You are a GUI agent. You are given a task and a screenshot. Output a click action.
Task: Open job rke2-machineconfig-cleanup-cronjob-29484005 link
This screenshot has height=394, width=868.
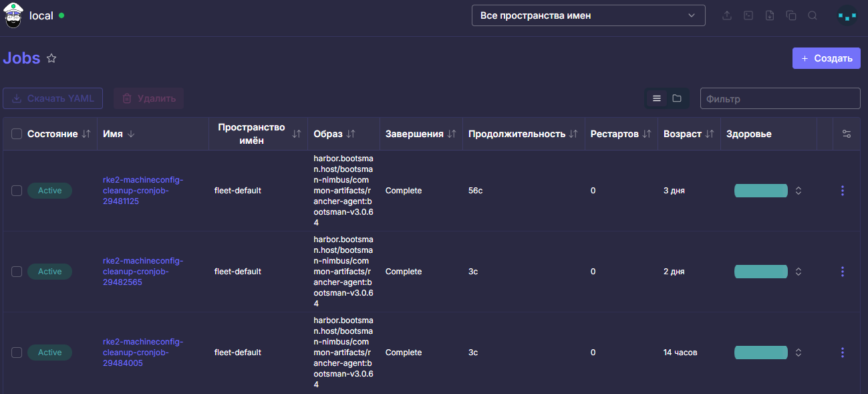coord(143,353)
